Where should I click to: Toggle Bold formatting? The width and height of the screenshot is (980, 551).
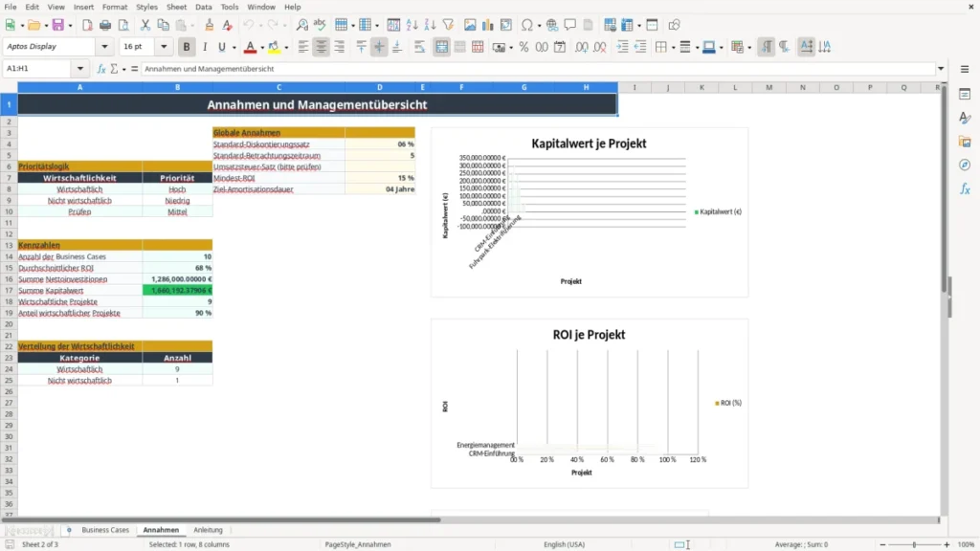[x=187, y=47]
